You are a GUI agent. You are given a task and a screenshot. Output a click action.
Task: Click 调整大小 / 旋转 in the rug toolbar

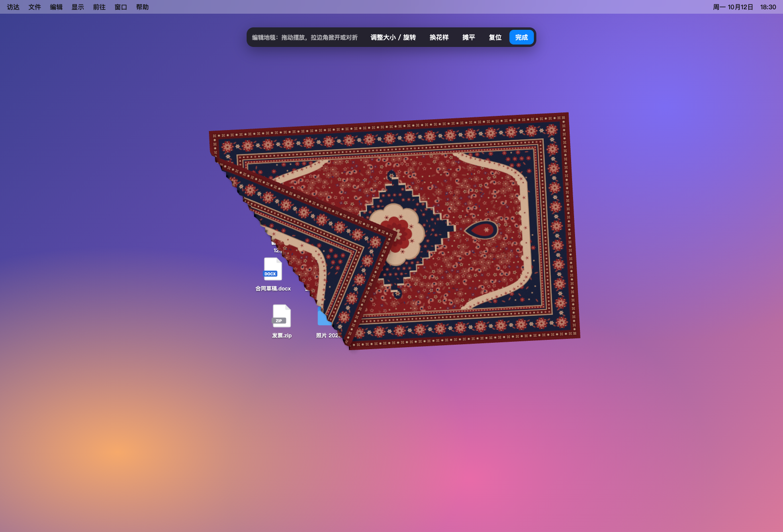[x=393, y=37]
